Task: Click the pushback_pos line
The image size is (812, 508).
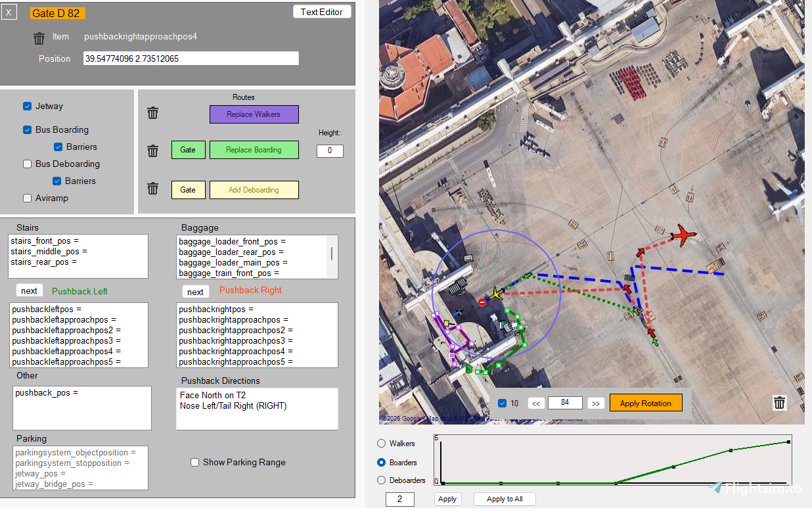Action: 47,392
